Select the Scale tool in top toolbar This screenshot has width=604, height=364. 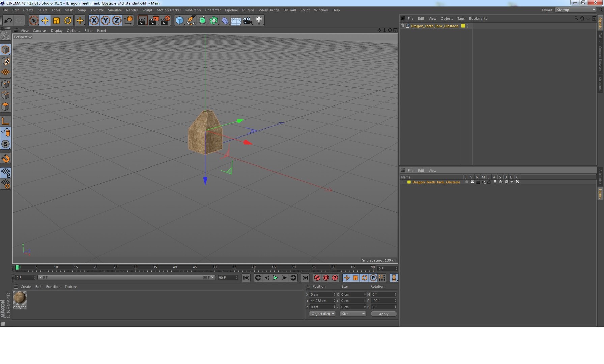tap(56, 21)
